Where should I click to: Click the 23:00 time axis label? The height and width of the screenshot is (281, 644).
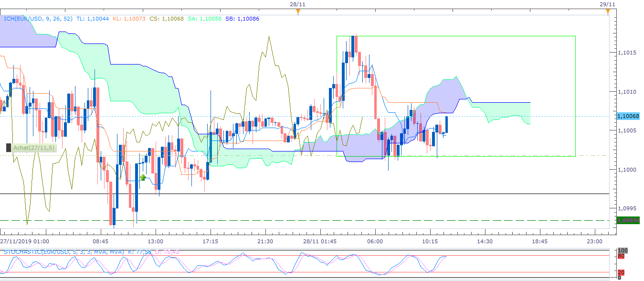594,241
